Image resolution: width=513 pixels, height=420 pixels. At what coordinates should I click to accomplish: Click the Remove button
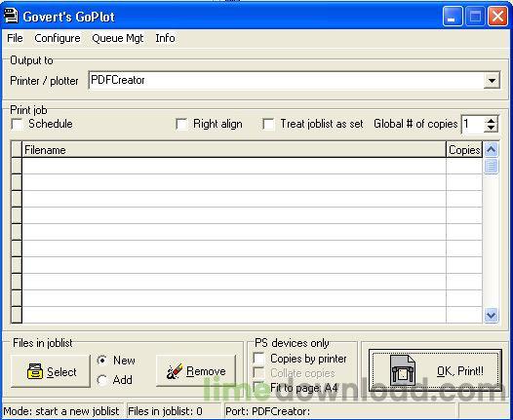(196, 371)
